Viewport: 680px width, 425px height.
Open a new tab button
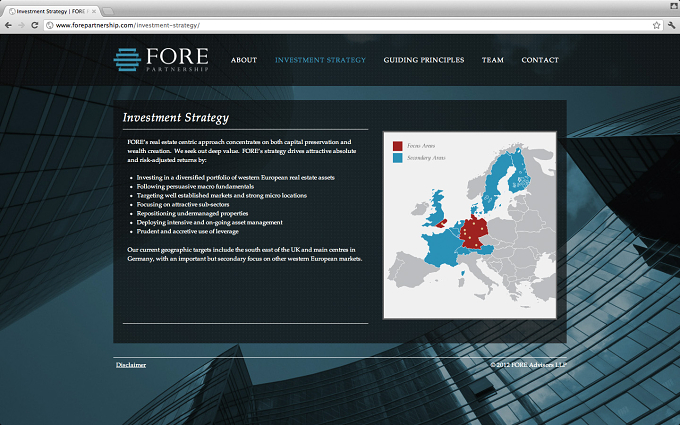pyautogui.click(x=108, y=11)
